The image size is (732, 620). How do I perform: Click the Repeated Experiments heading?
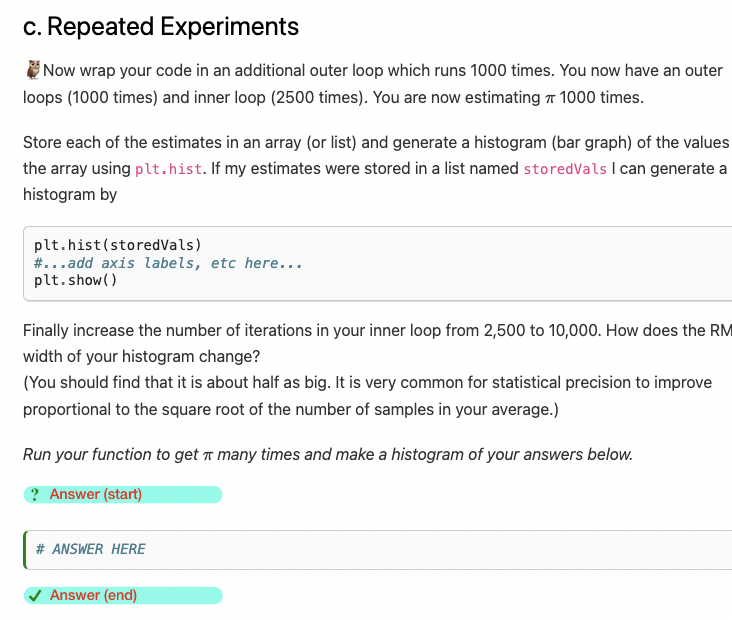click(x=161, y=26)
